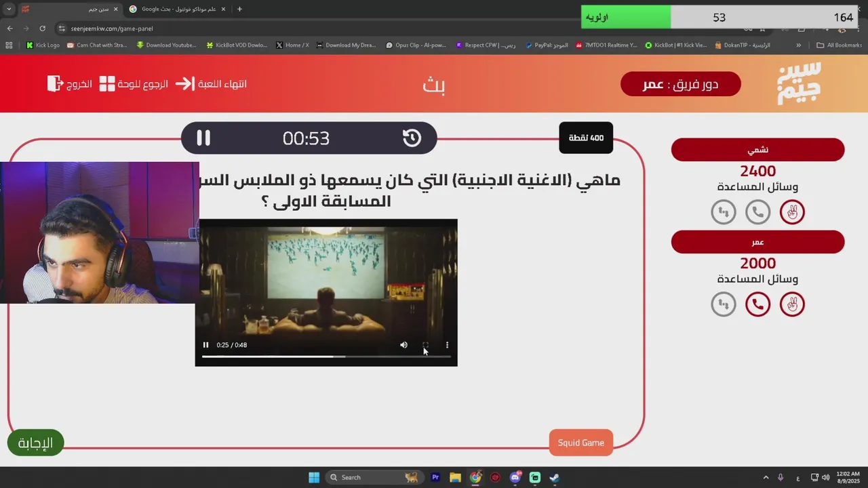Close the Google search browser tab
Viewport: 868px width, 488px height.
223,9
